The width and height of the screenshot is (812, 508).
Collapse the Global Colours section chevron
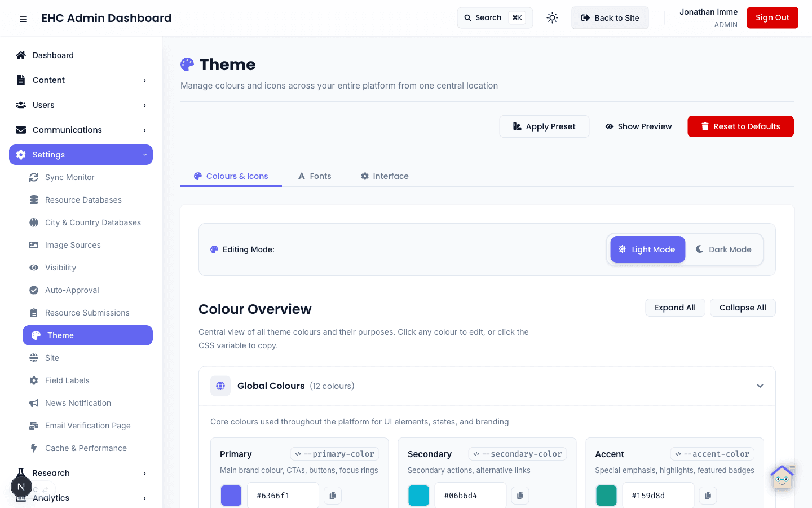[x=760, y=386]
